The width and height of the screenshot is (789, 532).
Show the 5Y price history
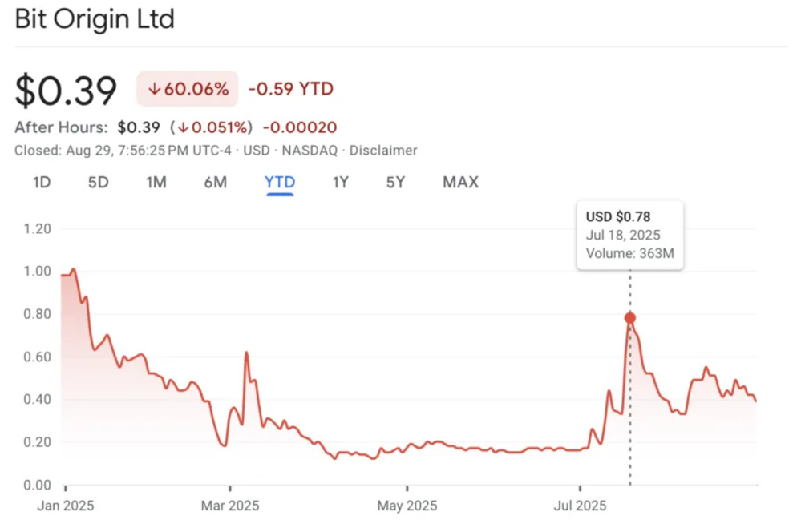coord(395,182)
